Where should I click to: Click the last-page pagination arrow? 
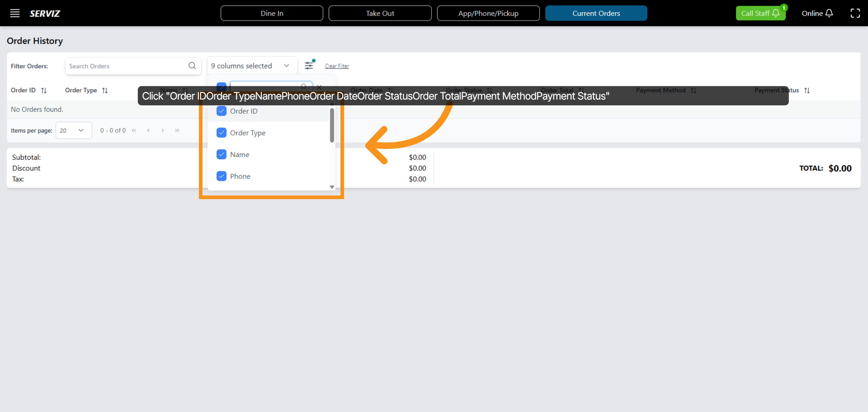coord(177,130)
